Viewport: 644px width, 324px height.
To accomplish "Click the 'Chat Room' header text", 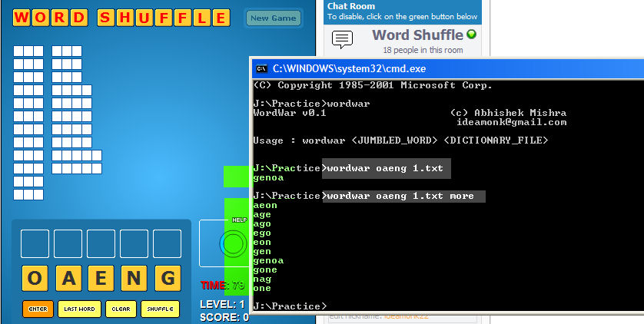I will click(351, 6).
